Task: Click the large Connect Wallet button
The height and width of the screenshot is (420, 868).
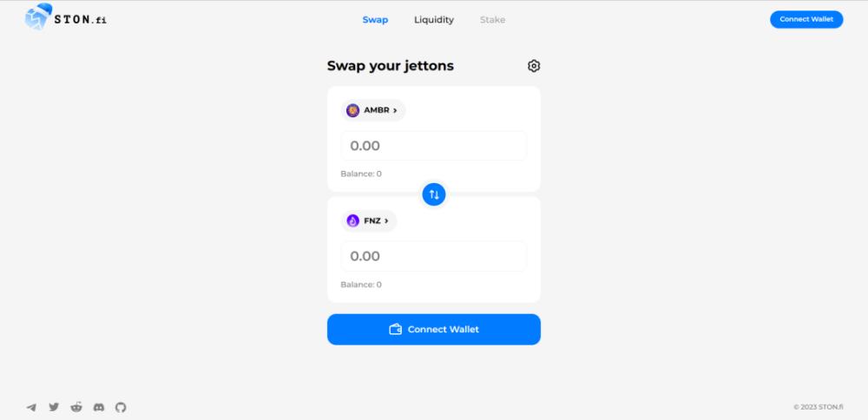Action: click(434, 329)
